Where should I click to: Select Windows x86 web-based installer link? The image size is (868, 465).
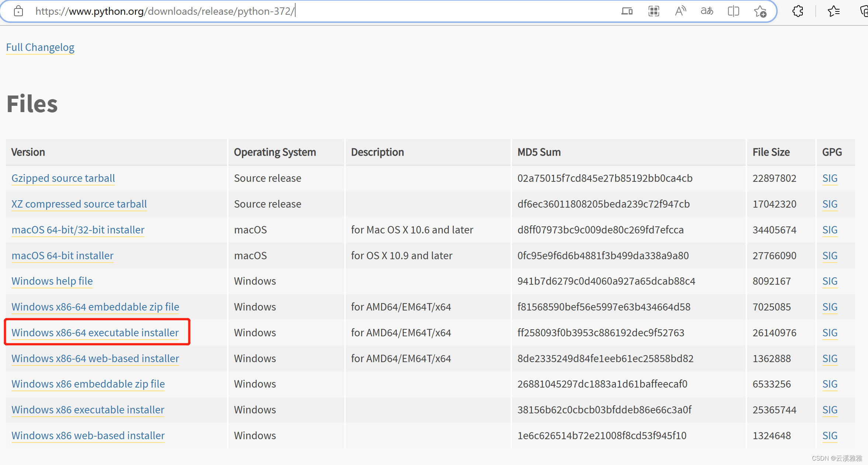[x=88, y=435]
